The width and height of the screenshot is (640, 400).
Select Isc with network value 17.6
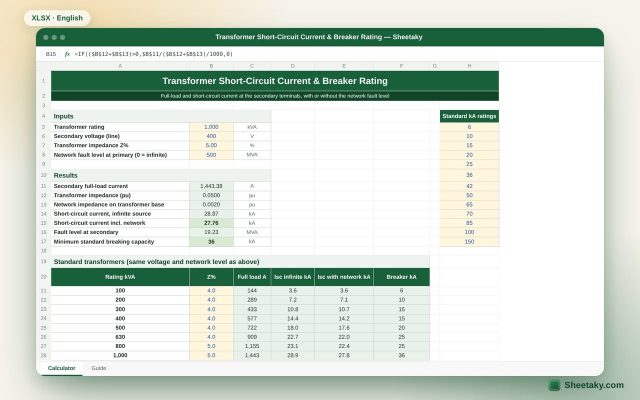[344, 328]
